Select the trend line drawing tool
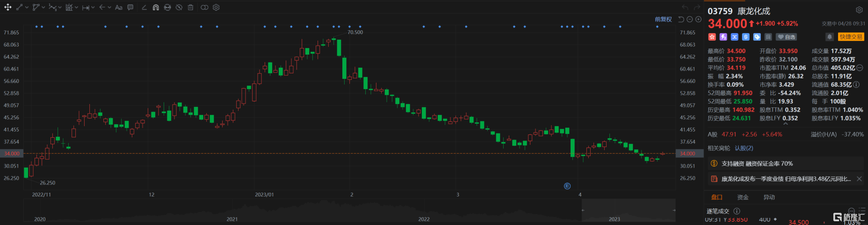Viewport: 868px width, 225px height. click(19, 7)
